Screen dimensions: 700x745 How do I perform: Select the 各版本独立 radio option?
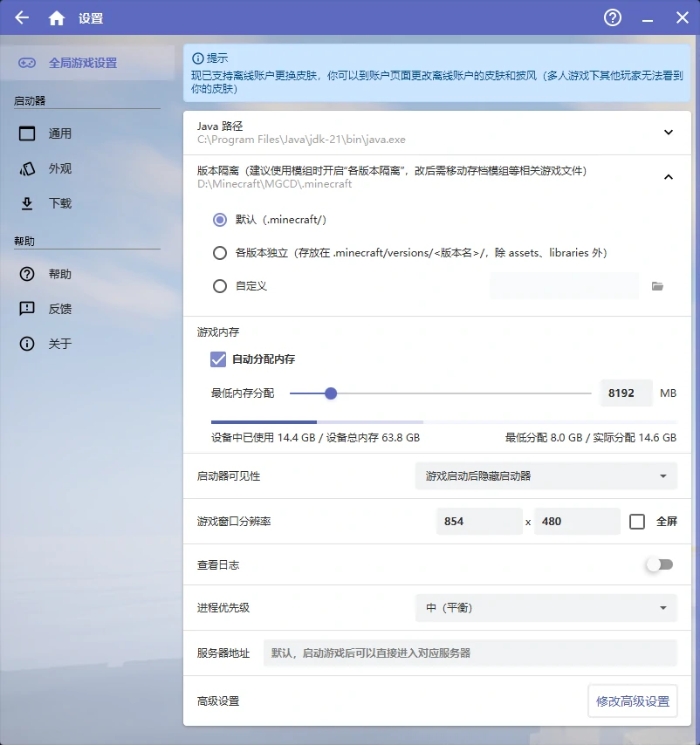[x=220, y=251]
